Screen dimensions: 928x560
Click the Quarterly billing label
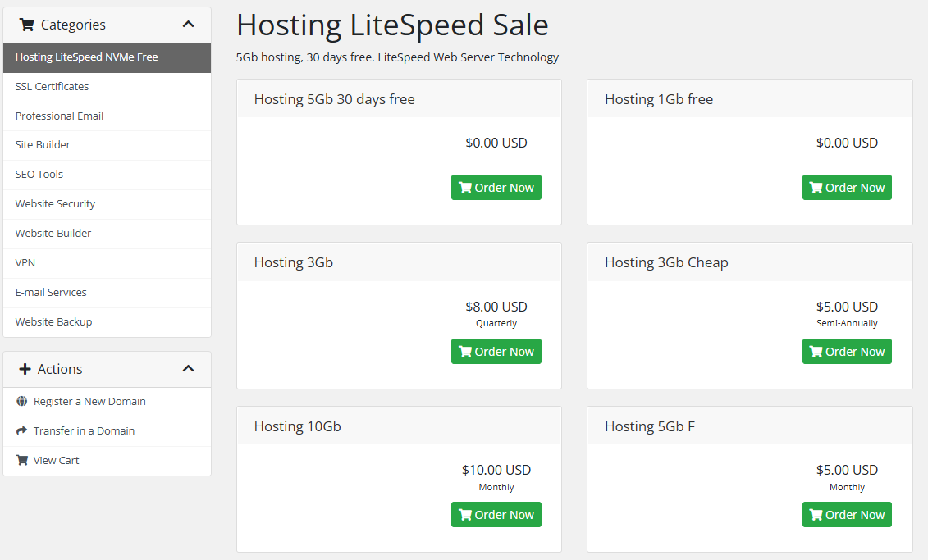click(x=496, y=324)
